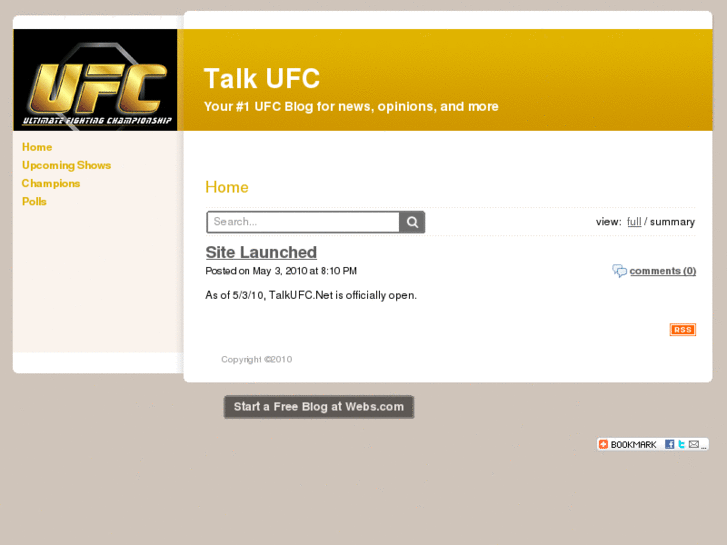727x545 pixels.
Task: Open the Site Launched post
Action: point(261,252)
